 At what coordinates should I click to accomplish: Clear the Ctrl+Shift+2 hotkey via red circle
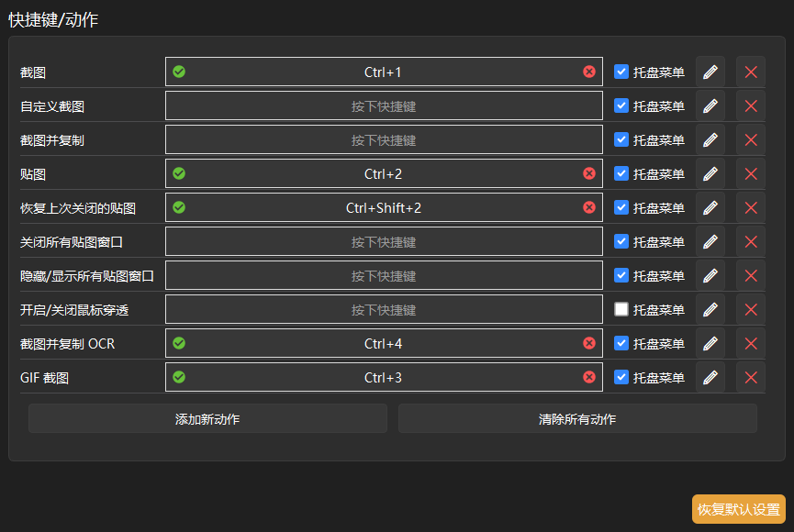tap(589, 207)
